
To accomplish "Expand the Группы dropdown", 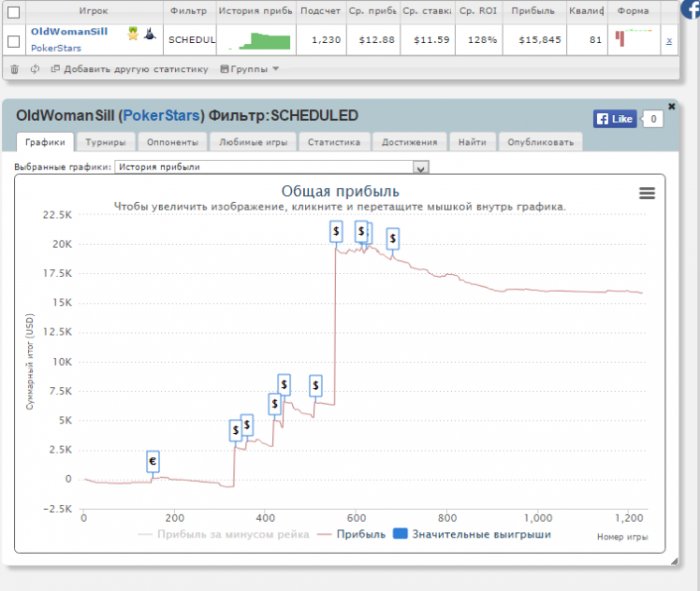I will tap(250, 69).
